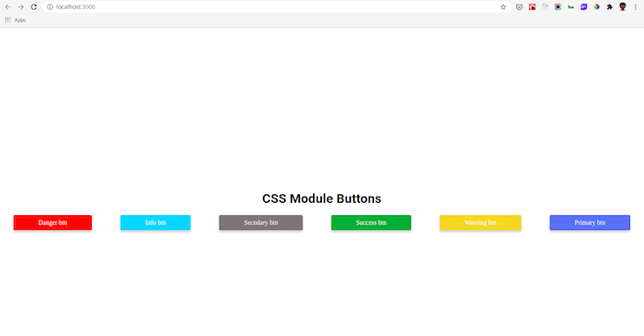This screenshot has height=336, width=644.
Task: Open the Pocket extension icon
Action: coord(519,7)
